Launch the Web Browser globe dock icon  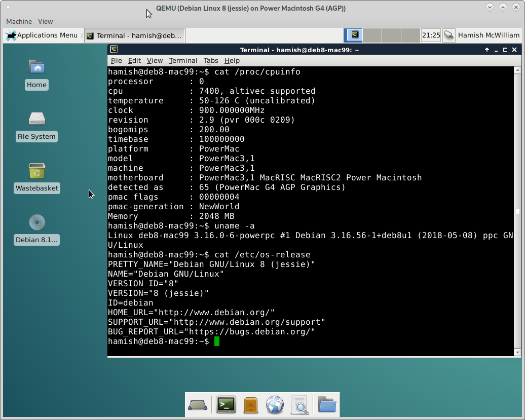tap(275, 405)
